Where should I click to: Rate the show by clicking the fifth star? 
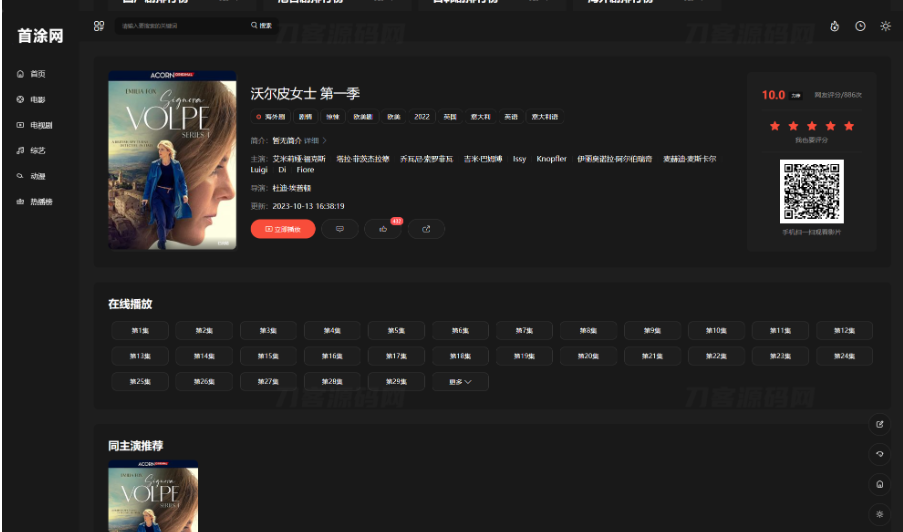coord(849,126)
